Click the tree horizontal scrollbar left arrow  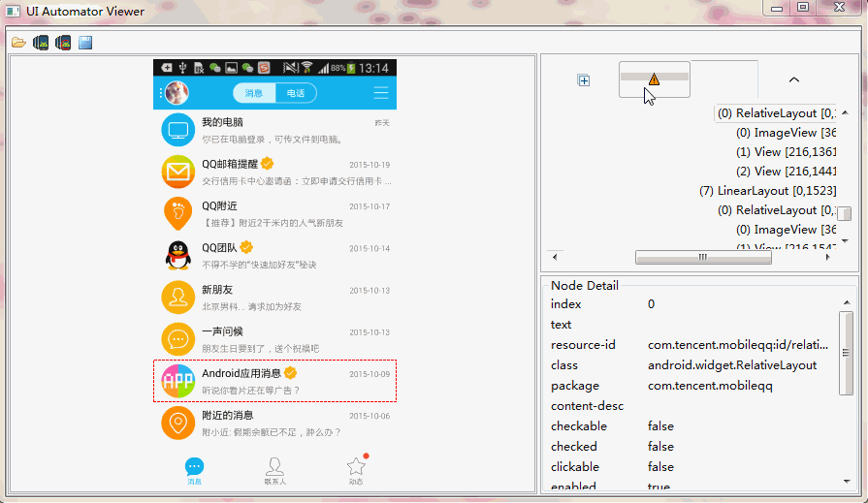coord(555,257)
